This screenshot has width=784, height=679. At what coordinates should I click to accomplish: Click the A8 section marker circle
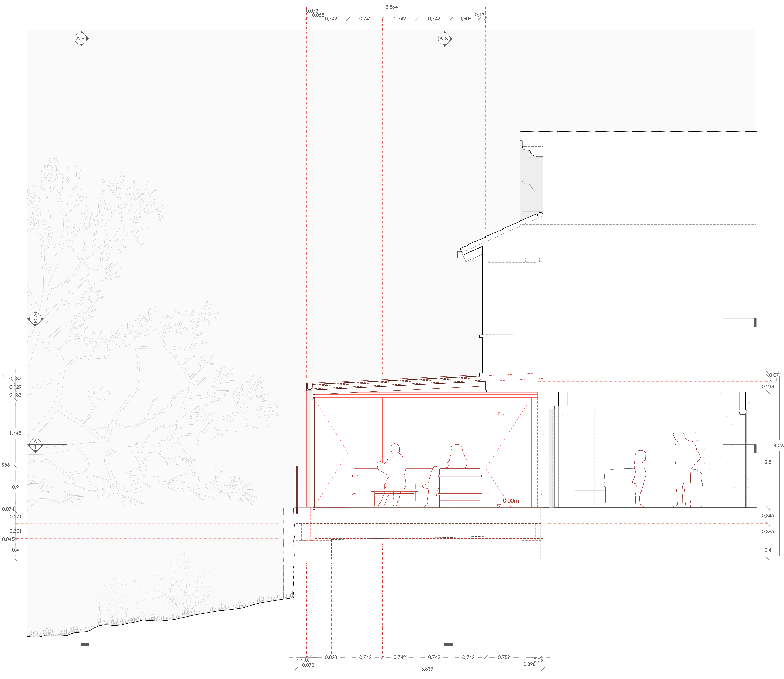[x=81, y=39]
